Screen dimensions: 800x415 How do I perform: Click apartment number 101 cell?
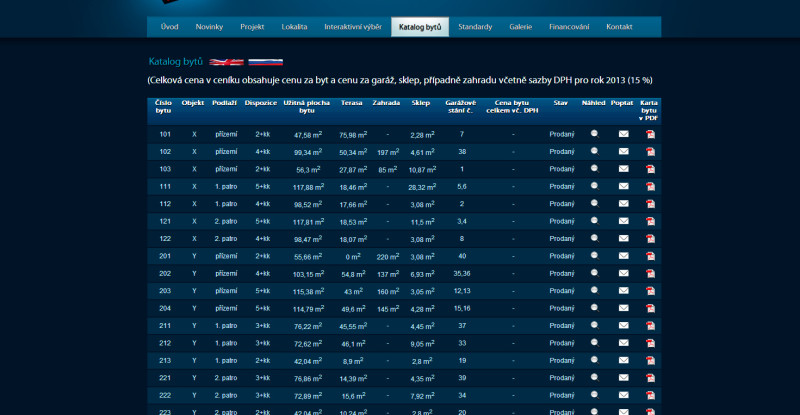click(x=165, y=134)
